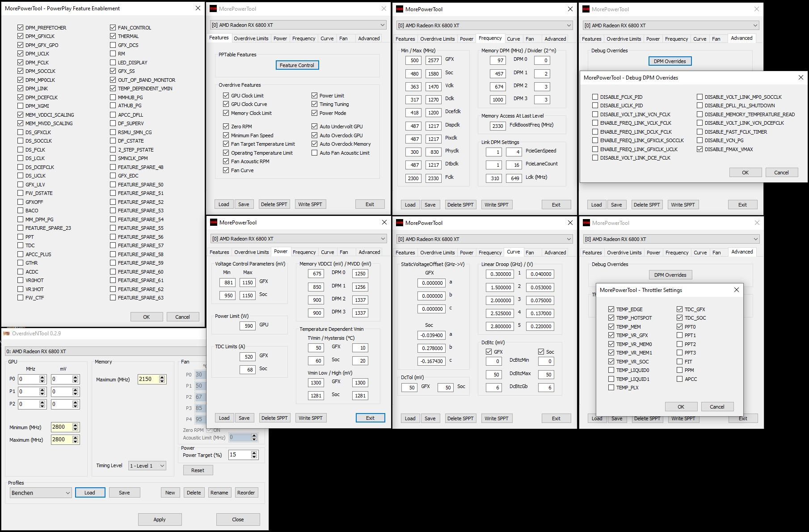Click the MorePowerTool icon in the Frequency tab window title bar
The width and height of the screenshot is (809, 532).
coord(400,9)
